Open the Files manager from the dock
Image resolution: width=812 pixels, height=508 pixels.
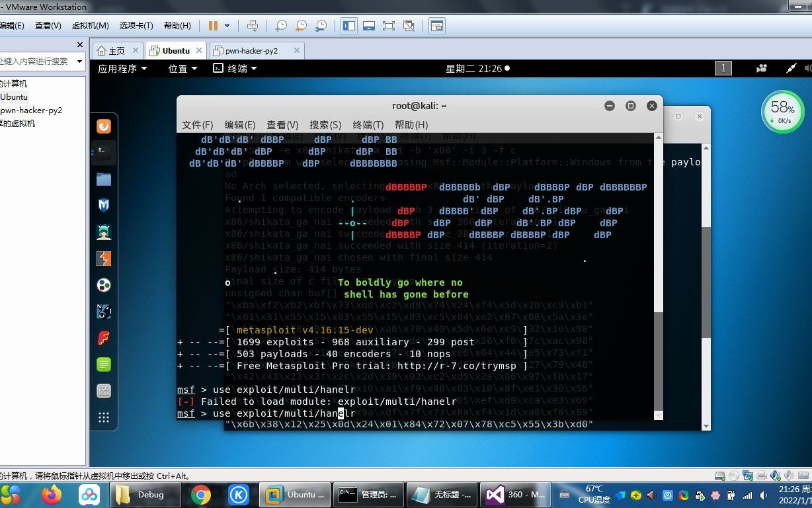point(104,179)
